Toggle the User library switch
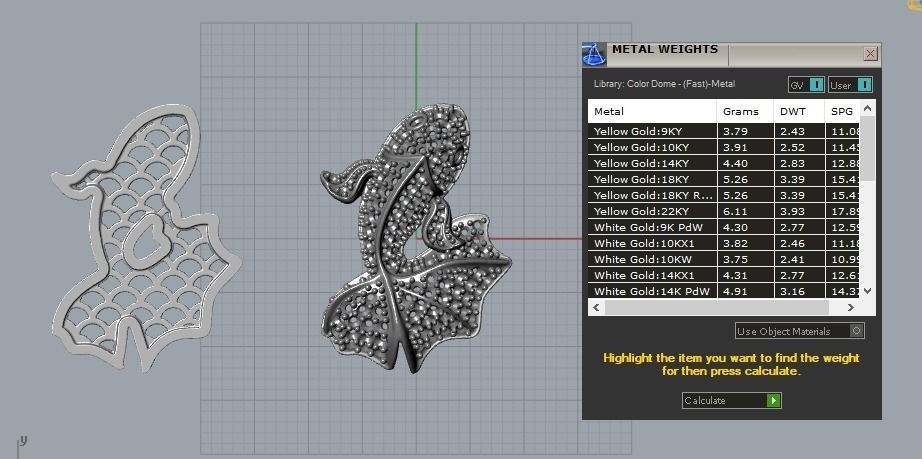922x459 pixels. [x=864, y=85]
